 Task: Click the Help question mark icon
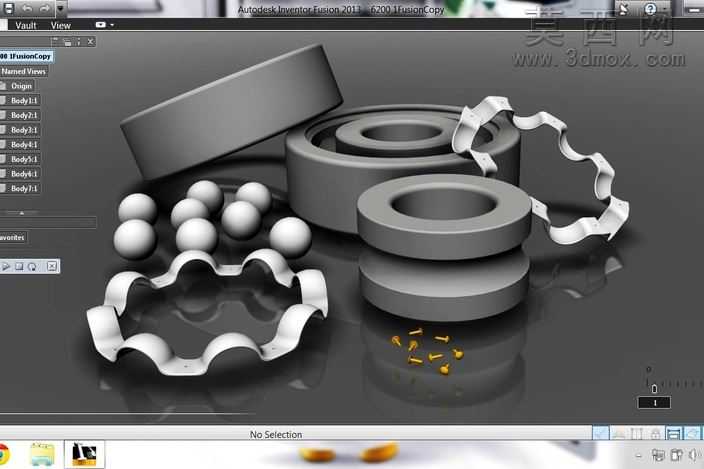pos(650,9)
